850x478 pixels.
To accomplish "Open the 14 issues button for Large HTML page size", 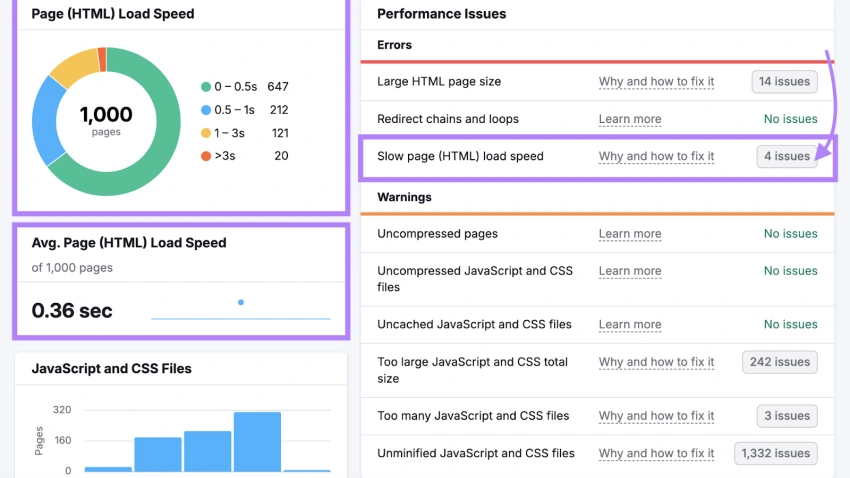I will click(x=784, y=82).
